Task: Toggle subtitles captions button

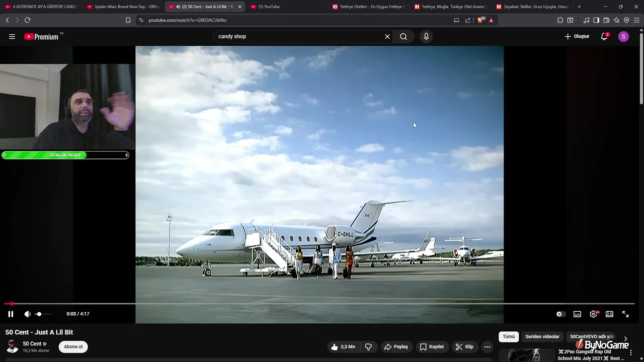Action: tap(577, 314)
